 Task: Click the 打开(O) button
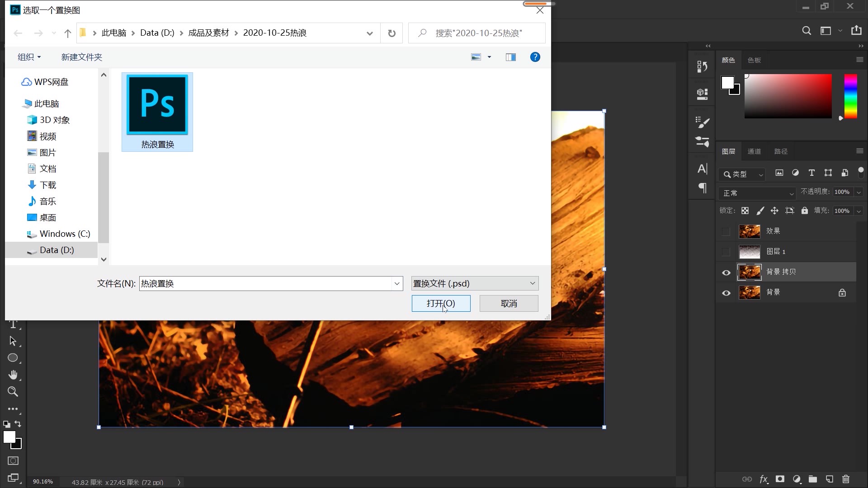tap(441, 303)
